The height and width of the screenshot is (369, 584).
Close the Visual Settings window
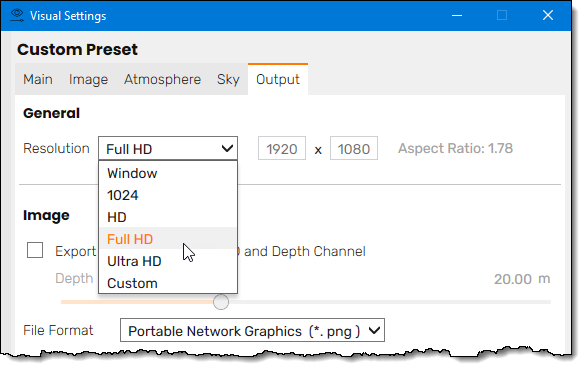(x=548, y=16)
